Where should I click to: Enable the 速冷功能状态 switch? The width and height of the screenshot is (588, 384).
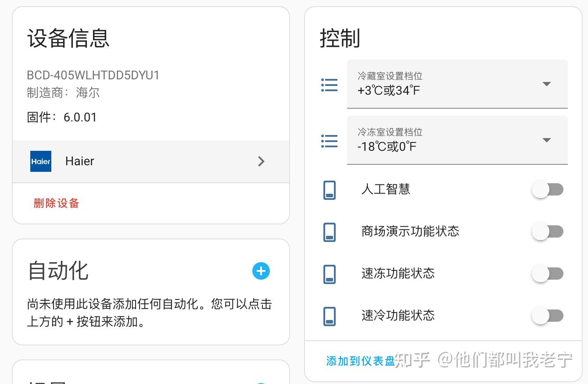click(548, 315)
